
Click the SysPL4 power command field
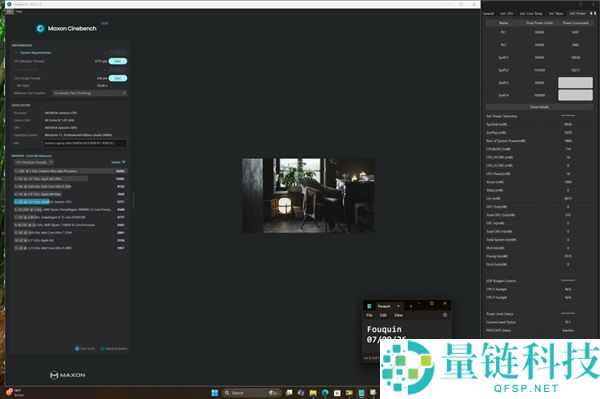point(575,95)
